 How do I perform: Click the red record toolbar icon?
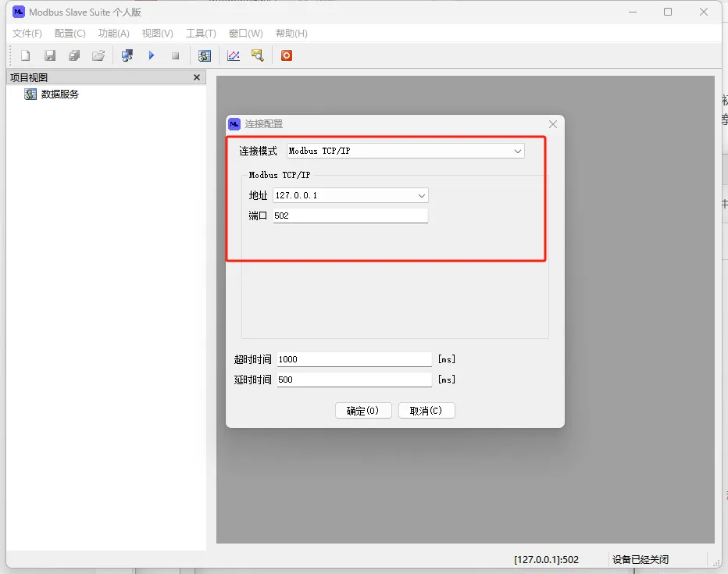point(287,55)
